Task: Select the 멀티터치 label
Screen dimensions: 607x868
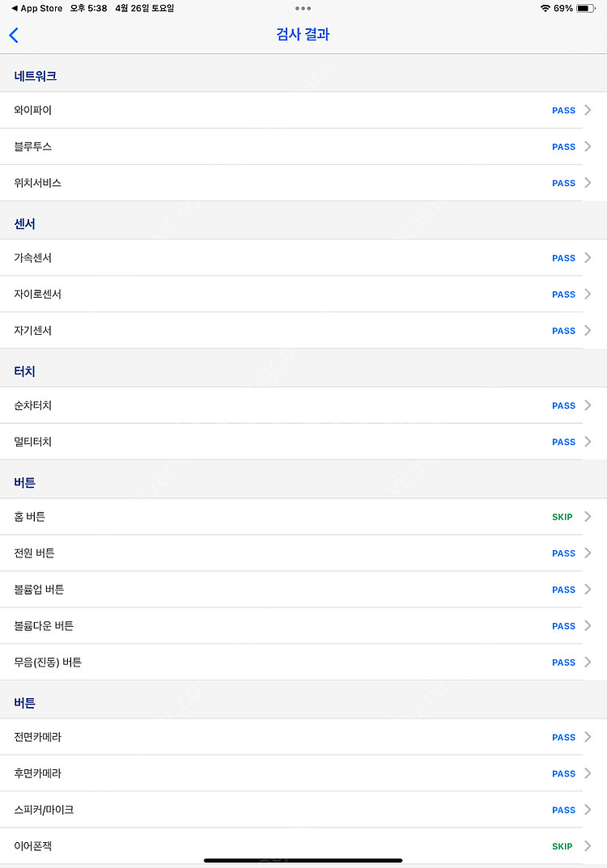Action: pos(32,442)
